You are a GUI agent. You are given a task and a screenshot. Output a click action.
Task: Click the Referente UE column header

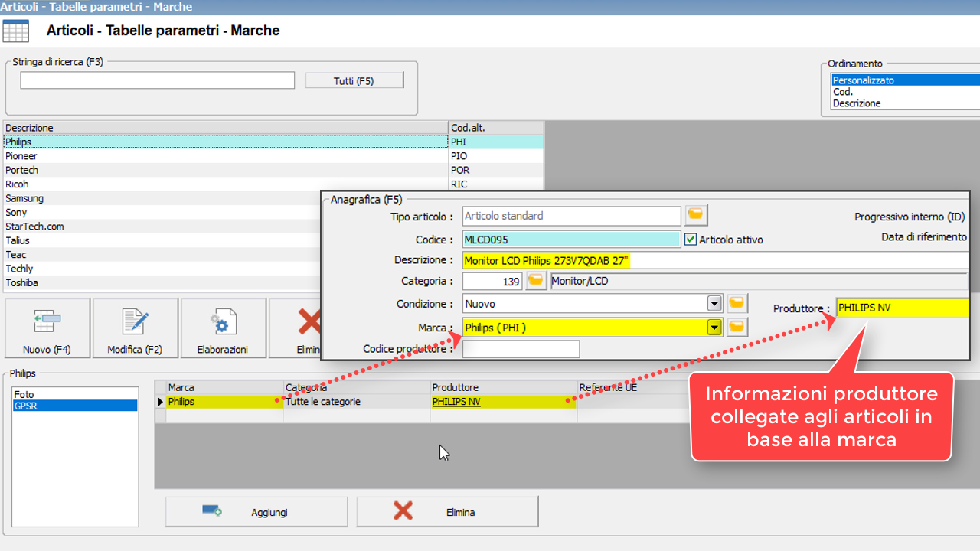(634, 387)
